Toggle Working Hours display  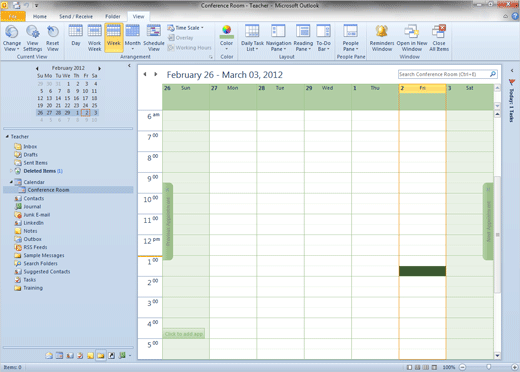[190, 48]
